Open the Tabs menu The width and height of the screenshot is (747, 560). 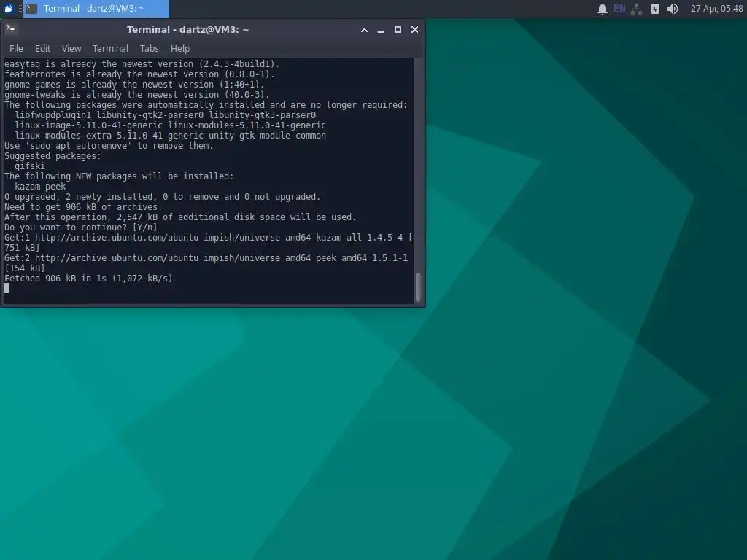149,49
